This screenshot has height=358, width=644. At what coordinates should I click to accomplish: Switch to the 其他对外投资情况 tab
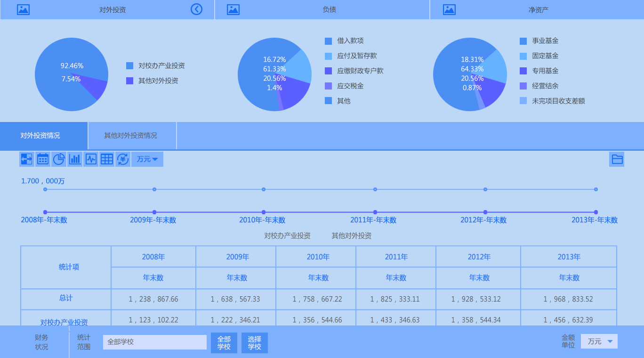pyautogui.click(x=130, y=136)
